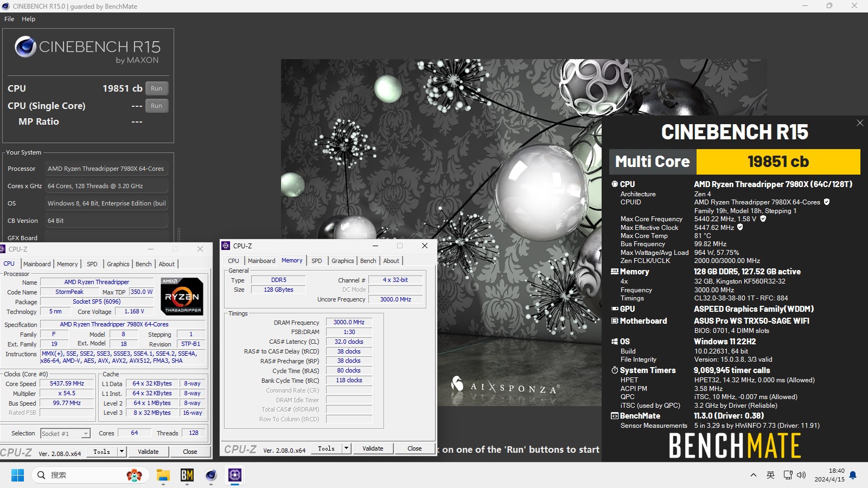Click the Cinebench R15 logo
Screen dimensions: 868x488
(87, 49)
